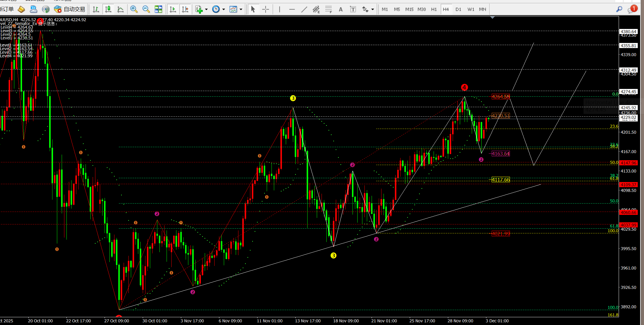Toggle candlestick chart mode
The image size is (644, 325).
(108, 9)
